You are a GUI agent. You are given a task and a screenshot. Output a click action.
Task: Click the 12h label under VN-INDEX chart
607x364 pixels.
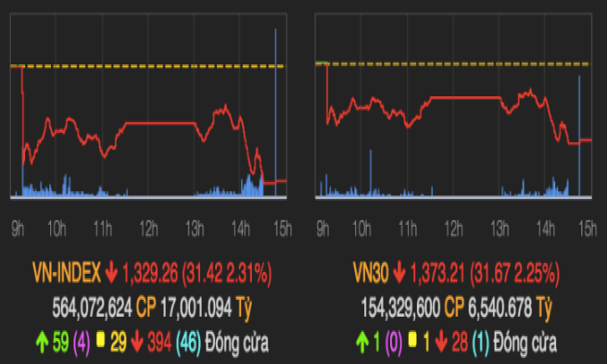click(x=149, y=229)
